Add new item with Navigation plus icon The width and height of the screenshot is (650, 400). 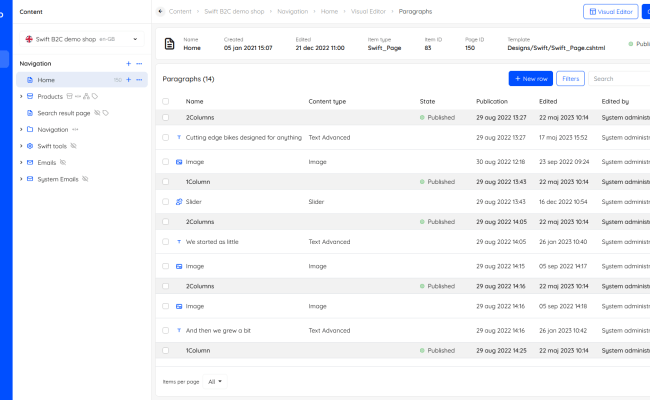(129, 63)
